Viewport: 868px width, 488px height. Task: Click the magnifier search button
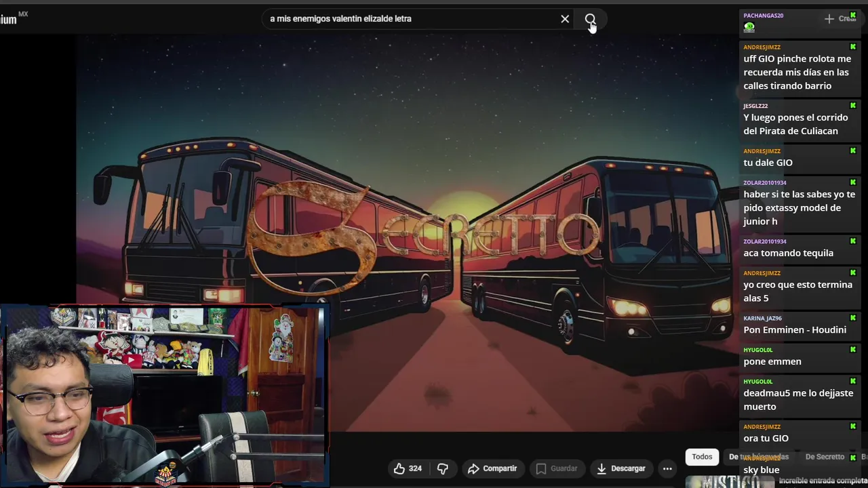coord(590,19)
